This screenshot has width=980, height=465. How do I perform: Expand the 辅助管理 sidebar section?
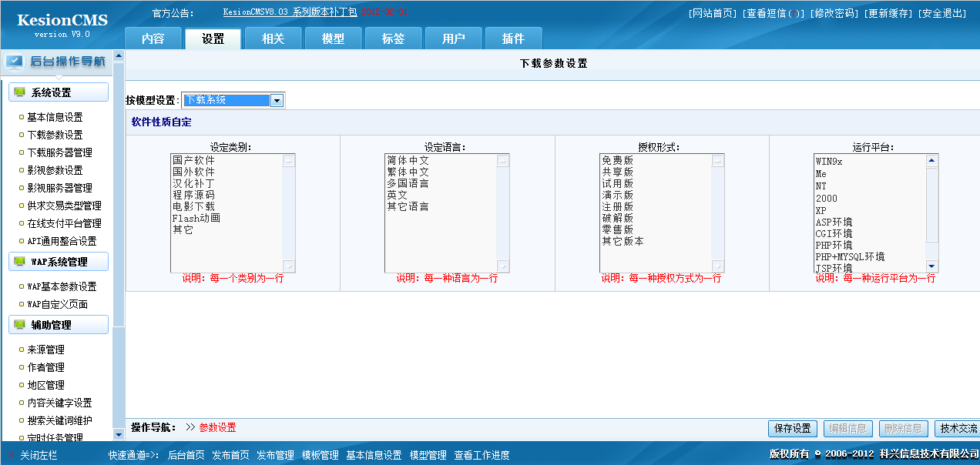59,325
